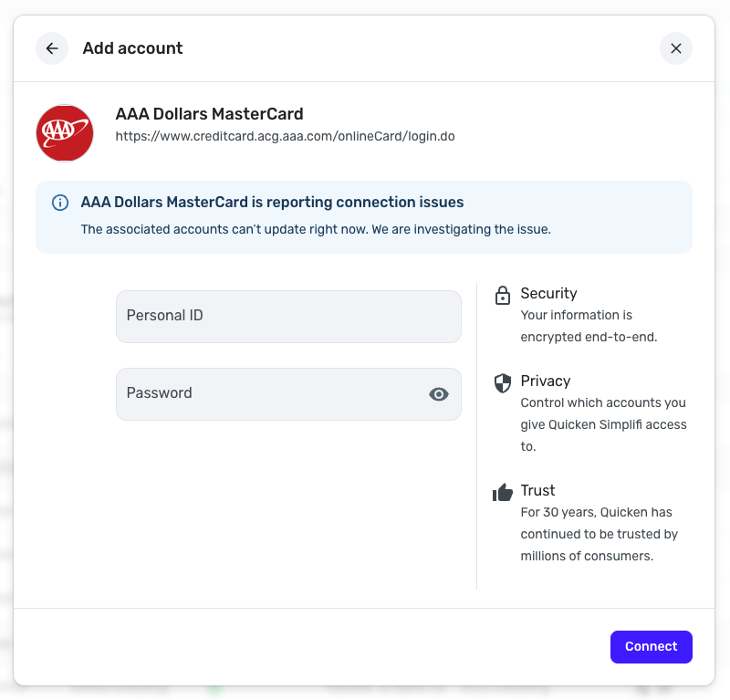Click the AAA red logo
This screenshot has width=730, height=700.
pyautogui.click(x=65, y=133)
